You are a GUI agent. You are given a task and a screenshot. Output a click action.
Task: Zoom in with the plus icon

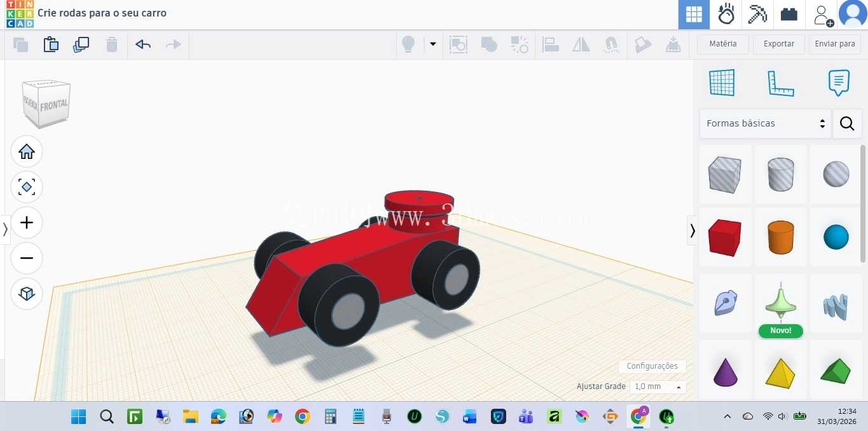coord(27,222)
